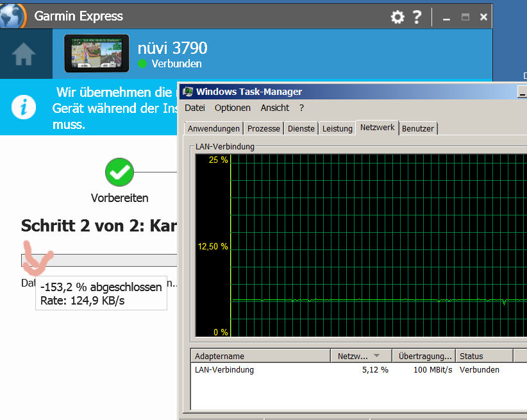
Task: Click the Garmin Express title text
Action: tap(79, 16)
